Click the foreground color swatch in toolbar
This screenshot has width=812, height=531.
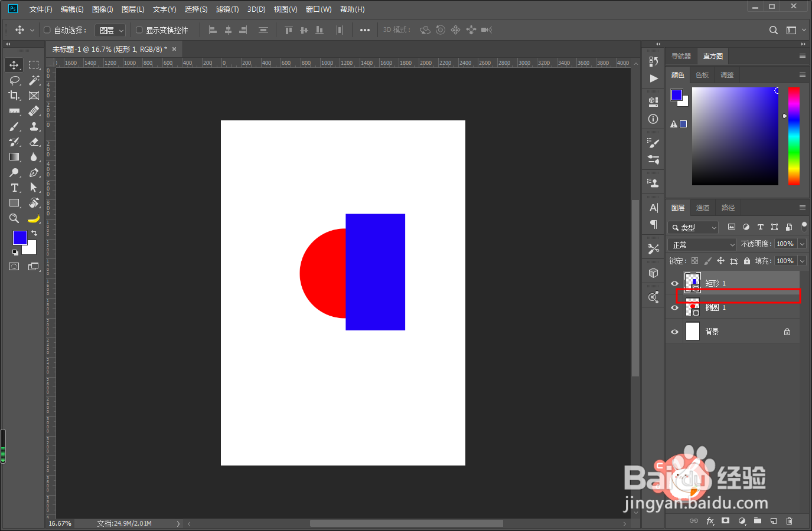pyautogui.click(x=19, y=237)
